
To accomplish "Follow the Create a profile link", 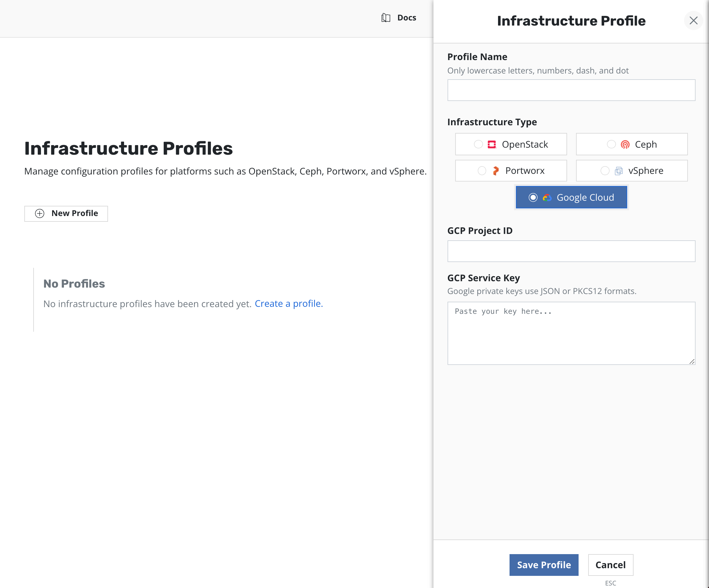I will (289, 304).
